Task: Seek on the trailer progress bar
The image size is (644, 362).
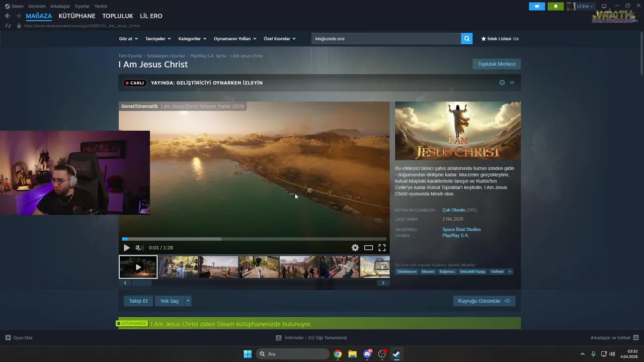Action: coord(254,239)
